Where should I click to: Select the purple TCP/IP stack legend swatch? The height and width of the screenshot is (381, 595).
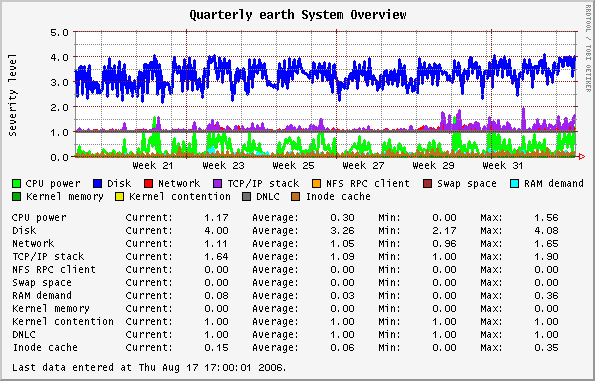tap(218, 184)
